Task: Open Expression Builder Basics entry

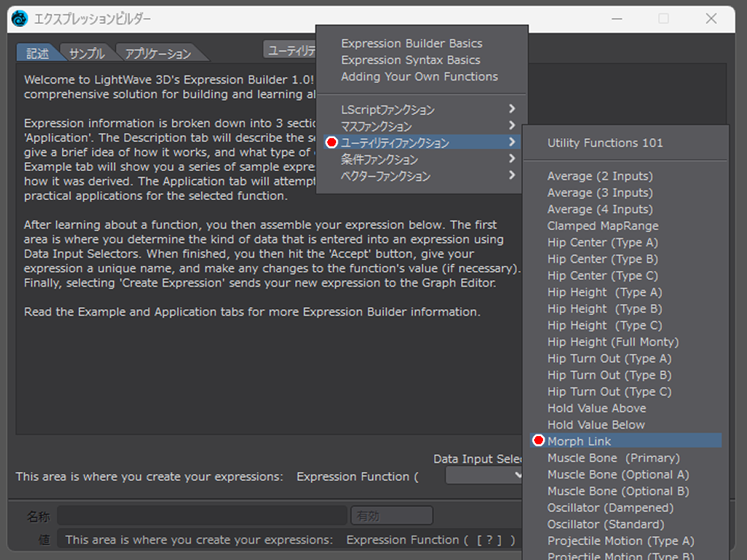Action: [x=412, y=43]
